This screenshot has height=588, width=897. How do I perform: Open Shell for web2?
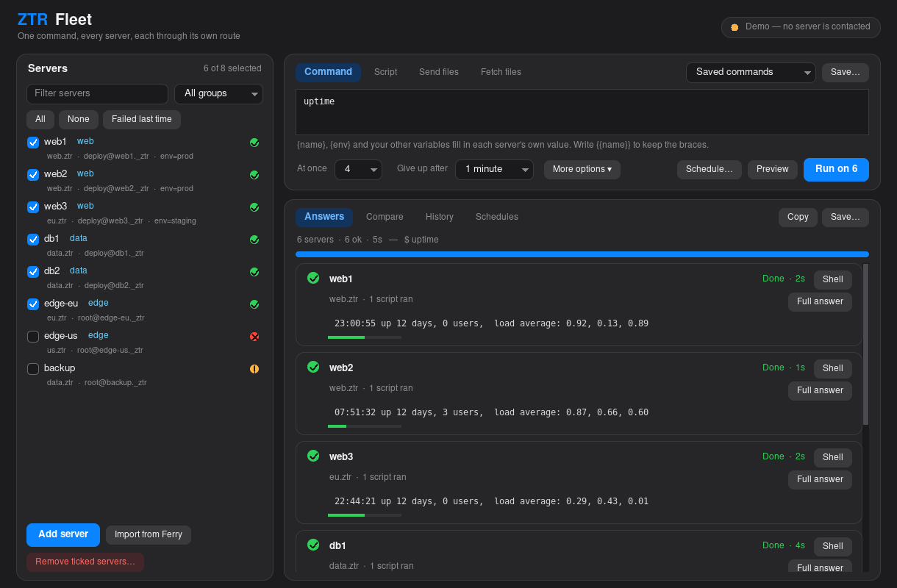(x=833, y=369)
